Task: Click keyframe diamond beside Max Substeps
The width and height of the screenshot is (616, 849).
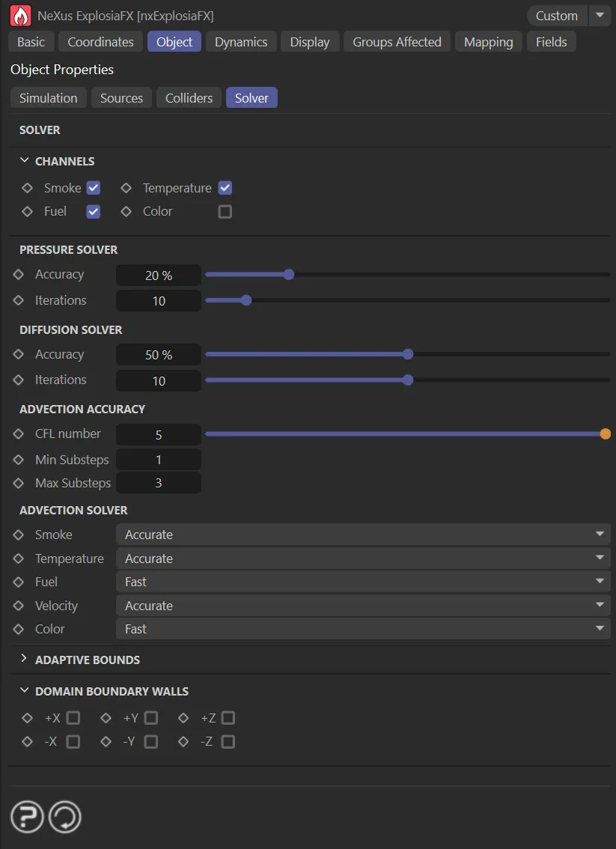Action: click(x=19, y=483)
